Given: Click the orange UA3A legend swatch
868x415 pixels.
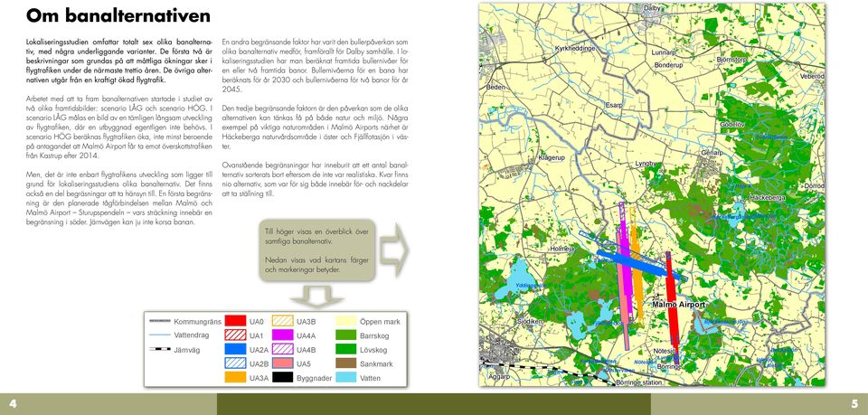Looking at the screenshot, I should click(x=235, y=378).
